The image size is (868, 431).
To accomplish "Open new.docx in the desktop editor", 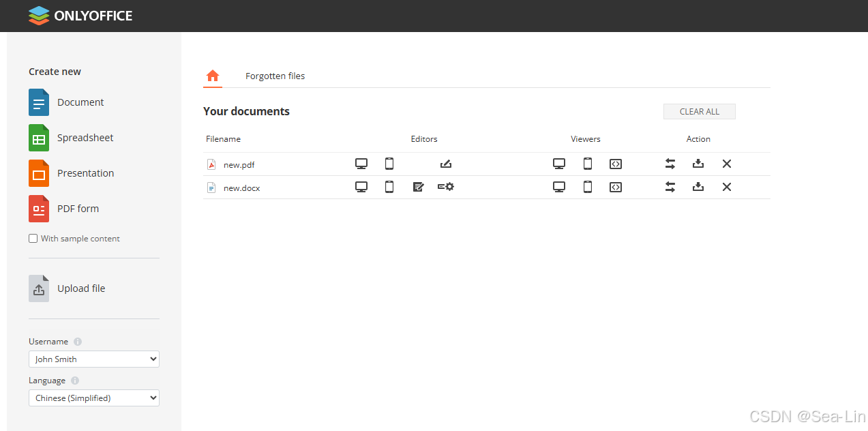I will (x=361, y=187).
